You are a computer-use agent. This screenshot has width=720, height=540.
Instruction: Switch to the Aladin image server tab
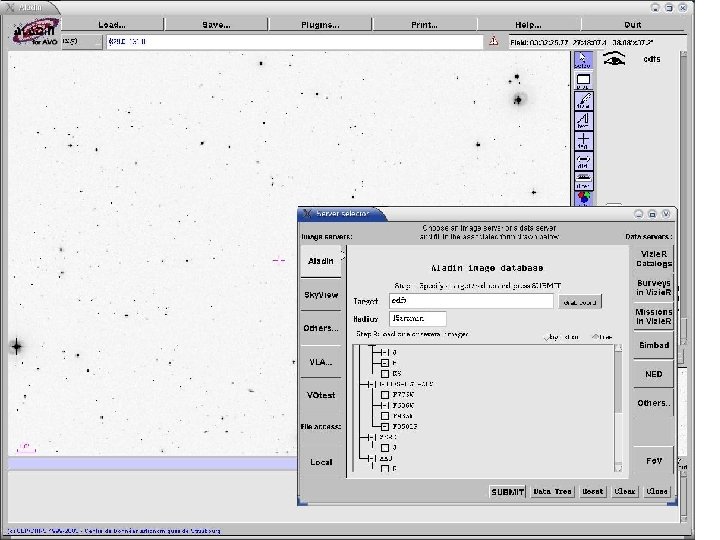click(321, 261)
